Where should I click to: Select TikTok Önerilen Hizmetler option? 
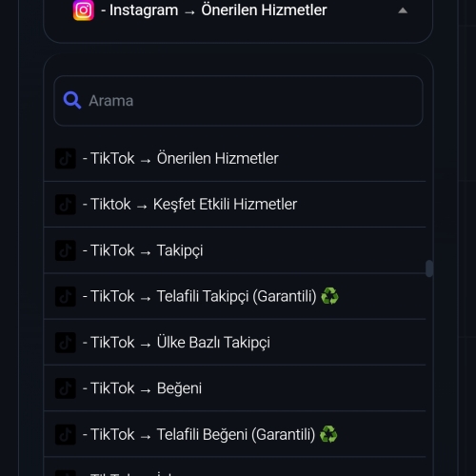click(x=234, y=158)
